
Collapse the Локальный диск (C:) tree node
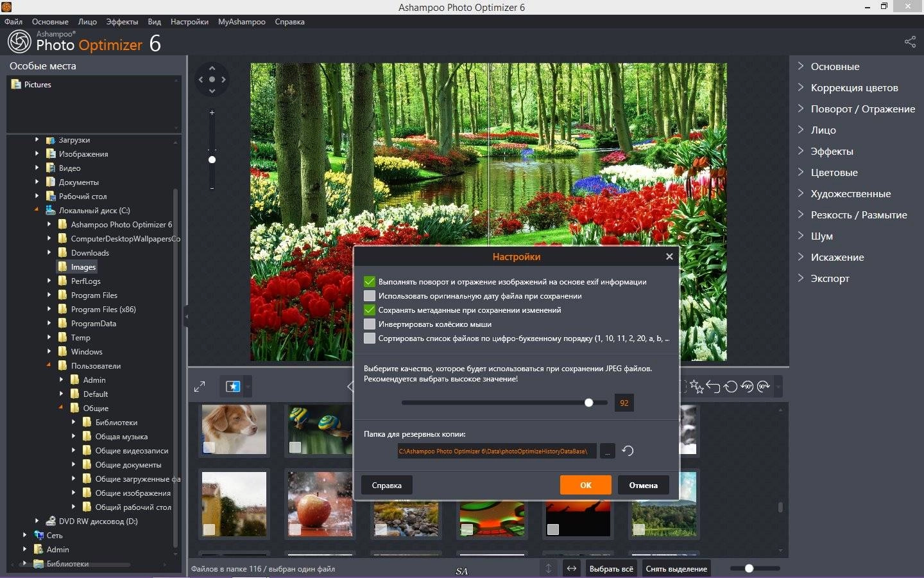[x=37, y=210]
